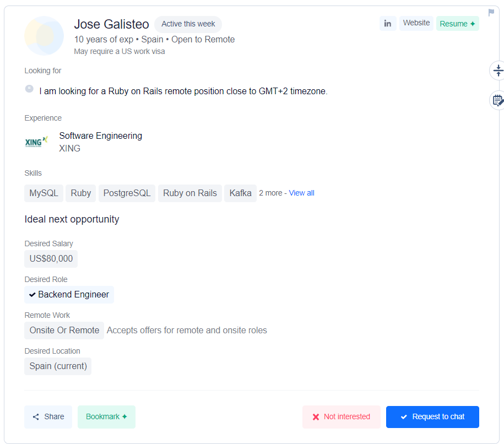Select the PostgreSQL skill tag
This screenshot has width=504, height=444.
[127, 193]
